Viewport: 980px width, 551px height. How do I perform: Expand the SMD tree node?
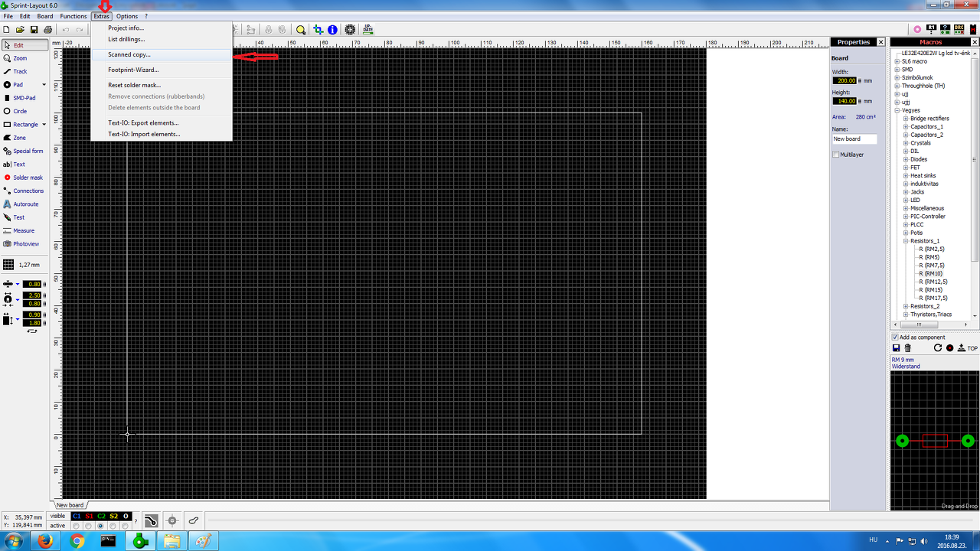tap(897, 70)
